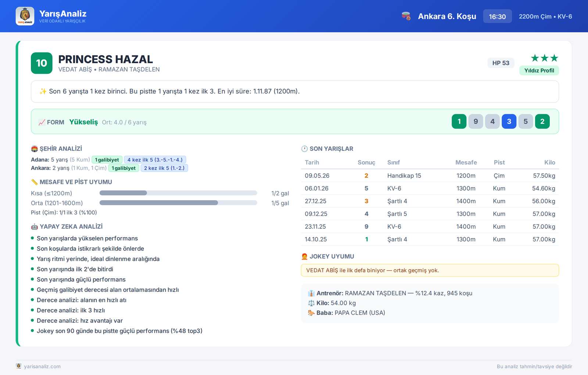Viewport: 588px width, 375px height.
Task: Click the Orta (1201-1600m) progress bar
Action: click(x=178, y=203)
